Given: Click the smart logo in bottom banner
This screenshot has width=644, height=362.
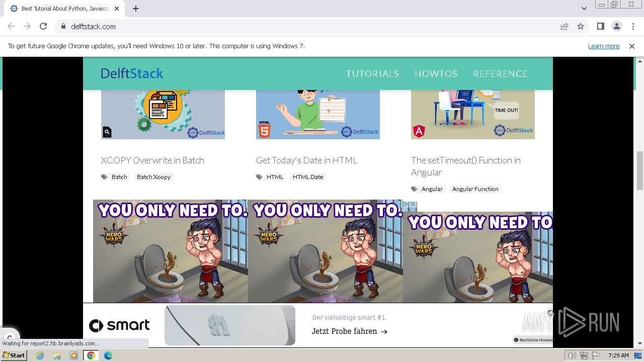Looking at the screenshot, I should click(119, 325).
